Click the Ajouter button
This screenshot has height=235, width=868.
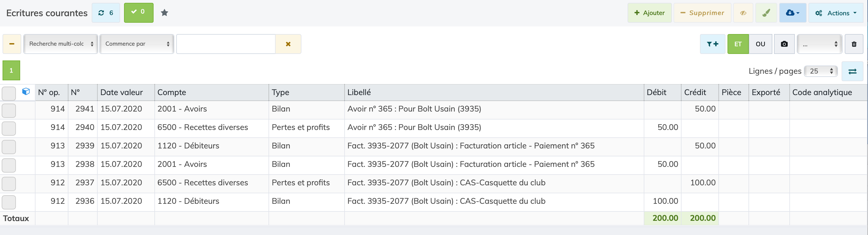point(649,13)
